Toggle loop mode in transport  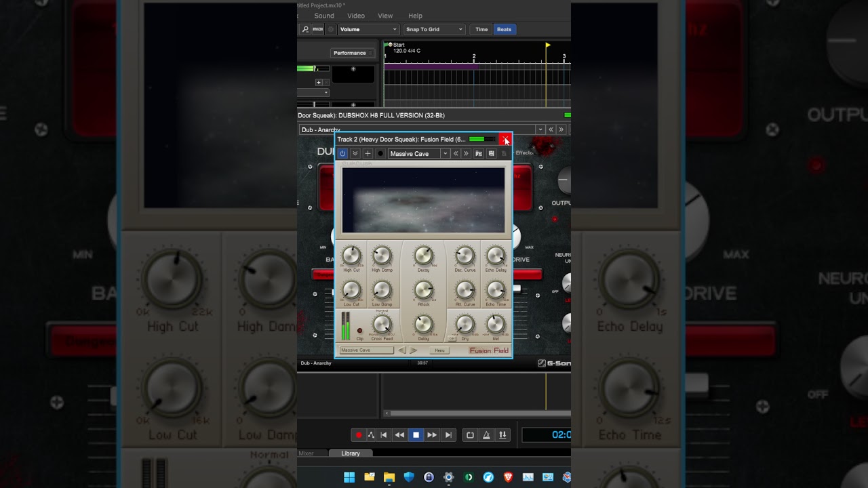pos(470,435)
